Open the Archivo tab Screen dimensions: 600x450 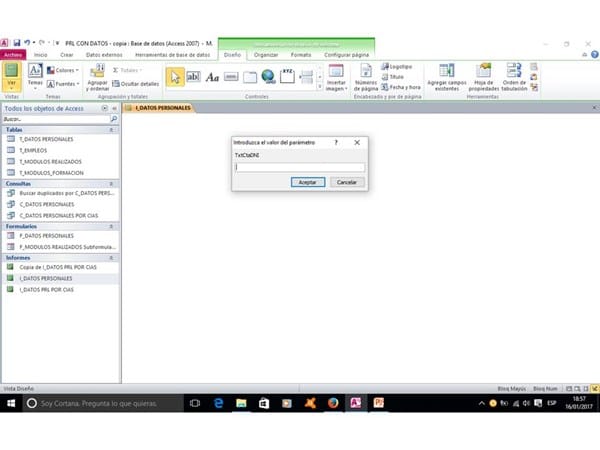(x=13, y=55)
